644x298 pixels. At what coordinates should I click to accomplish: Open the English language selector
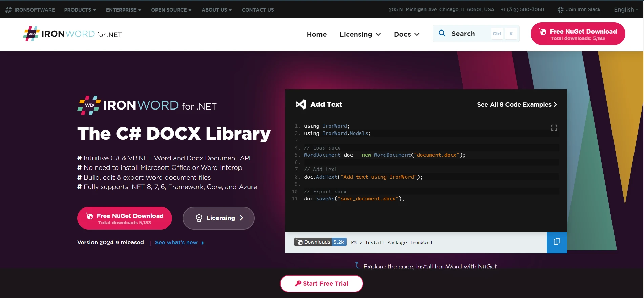pos(626,10)
